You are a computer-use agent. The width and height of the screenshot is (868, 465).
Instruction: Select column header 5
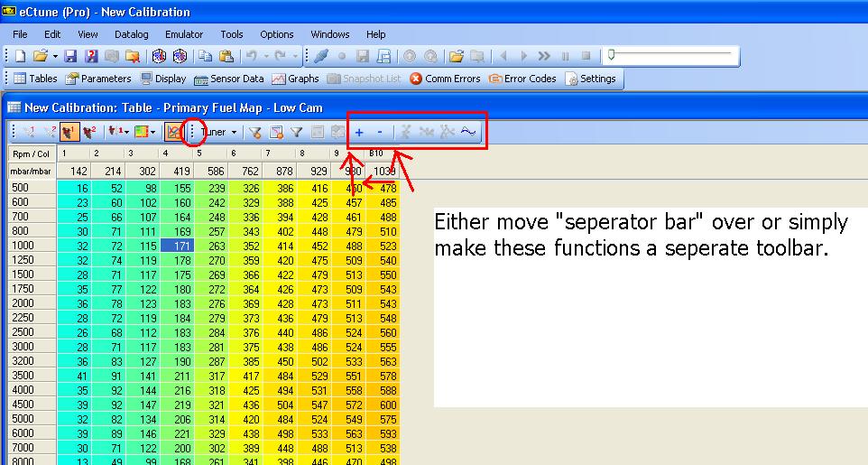pyautogui.click(x=210, y=153)
